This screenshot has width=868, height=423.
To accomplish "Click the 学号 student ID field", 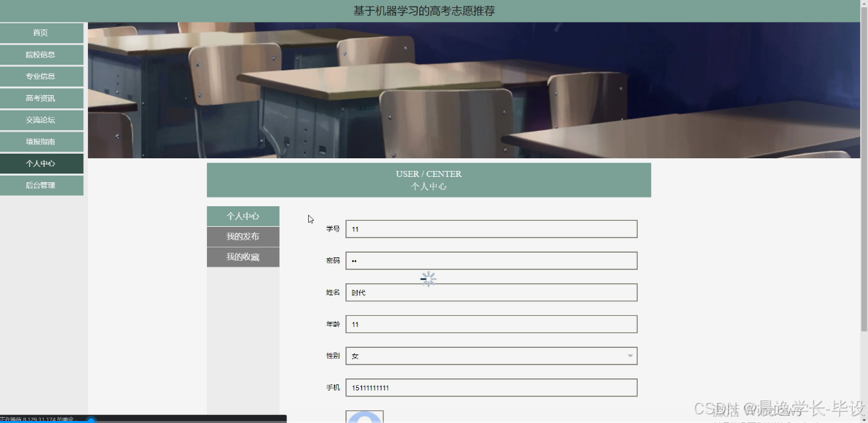I will pyautogui.click(x=491, y=229).
